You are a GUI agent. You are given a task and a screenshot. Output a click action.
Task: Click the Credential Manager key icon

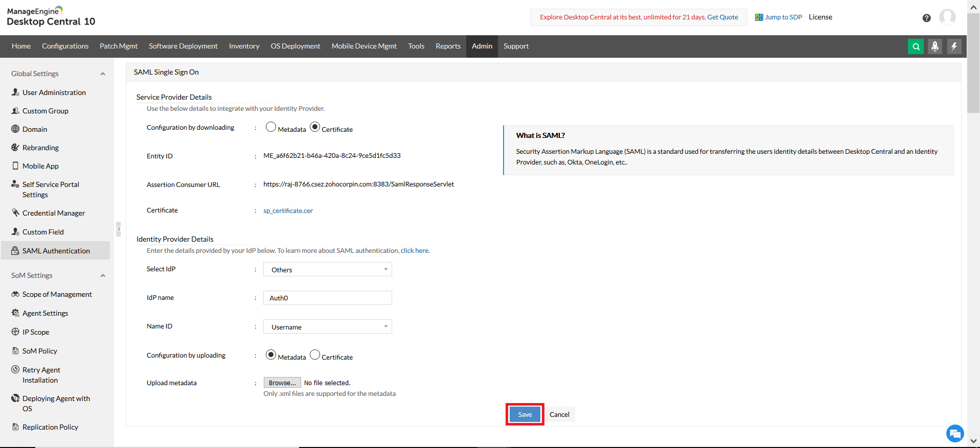pos(15,213)
